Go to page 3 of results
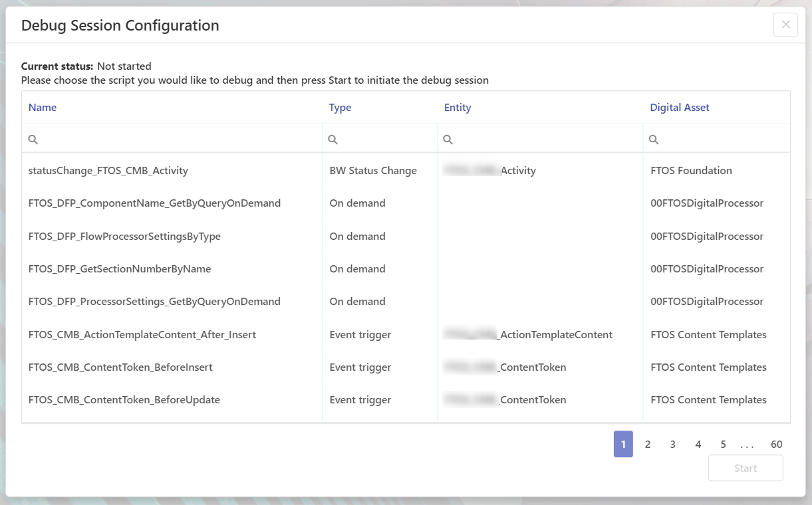The width and height of the screenshot is (812, 505). tap(673, 445)
